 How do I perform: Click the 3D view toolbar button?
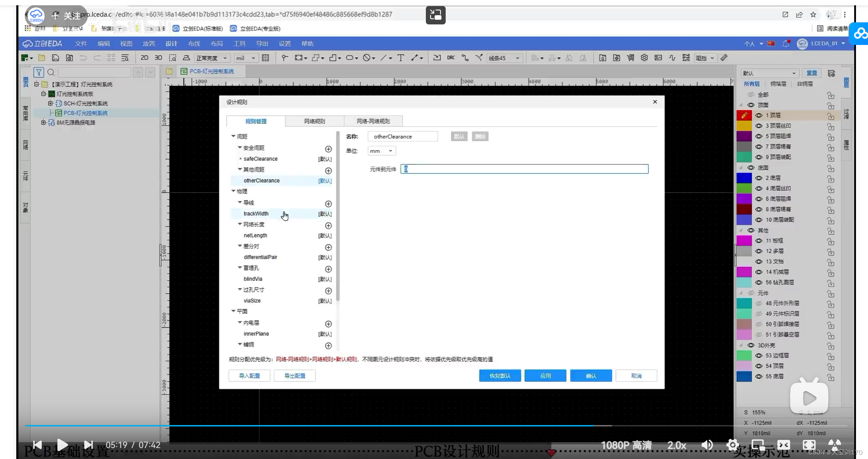(158, 58)
